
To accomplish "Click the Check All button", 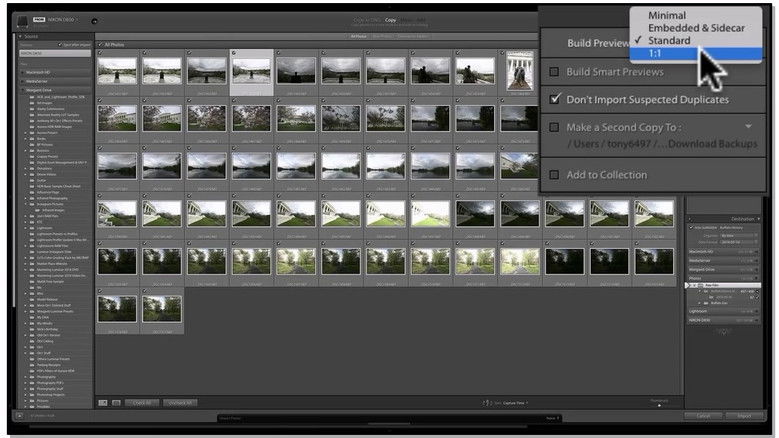I will (140, 402).
